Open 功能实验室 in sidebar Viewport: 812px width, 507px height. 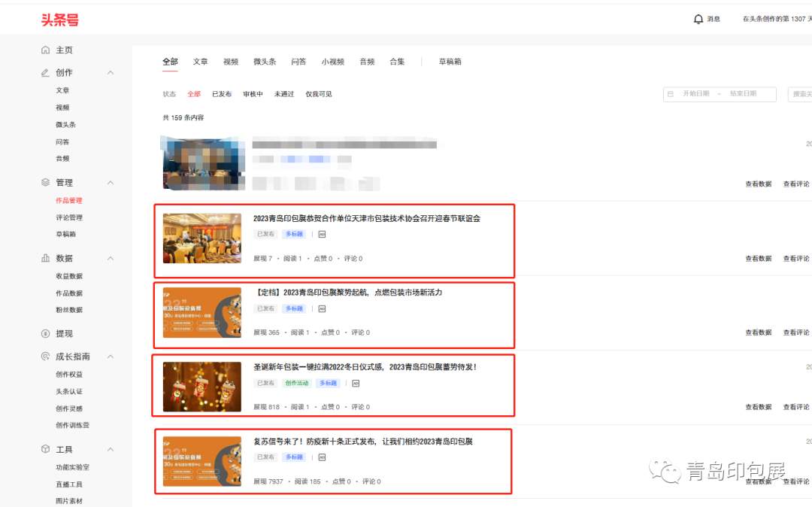[72, 467]
